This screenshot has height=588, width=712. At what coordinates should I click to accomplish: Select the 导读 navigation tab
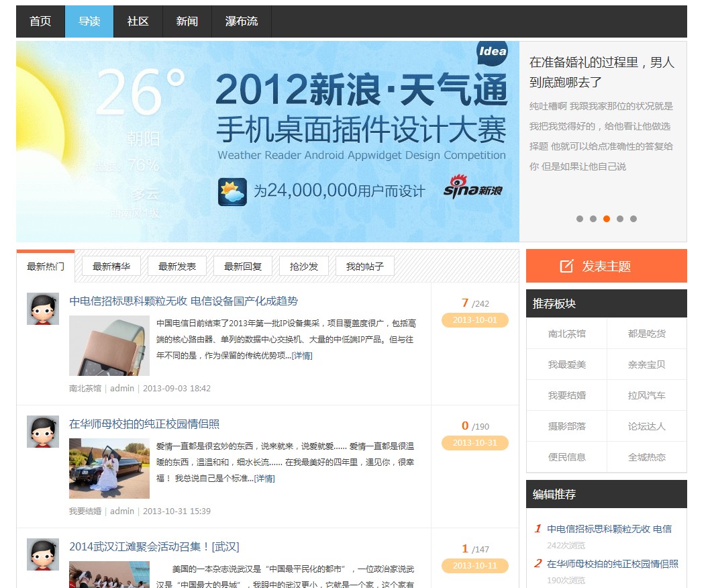pyautogui.click(x=89, y=21)
